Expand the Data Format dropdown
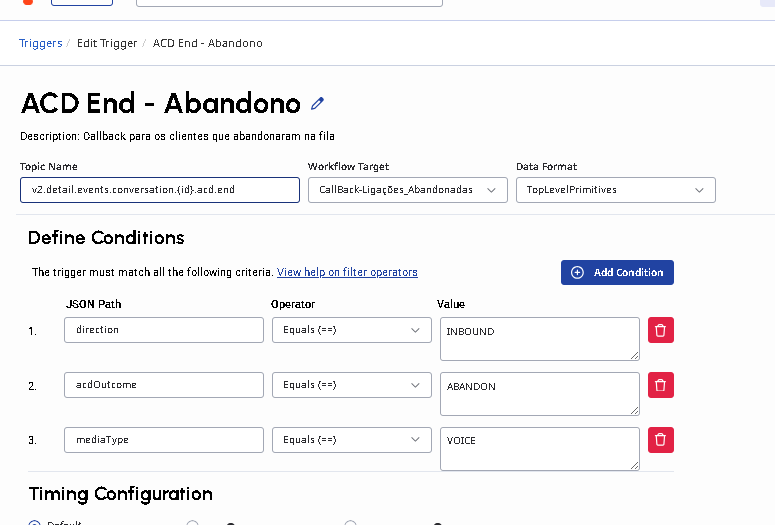This screenshot has width=775, height=525. click(615, 190)
